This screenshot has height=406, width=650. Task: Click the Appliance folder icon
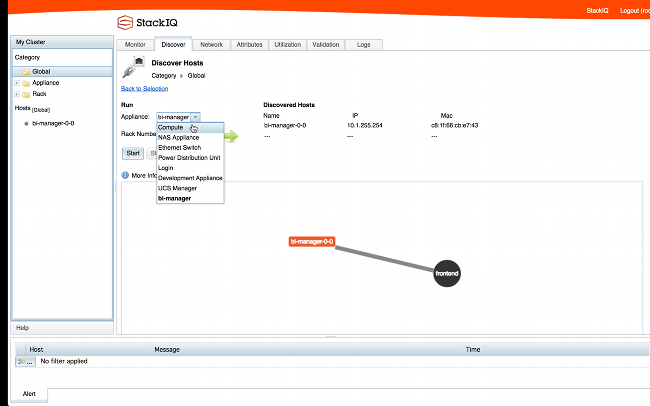click(x=26, y=83)
